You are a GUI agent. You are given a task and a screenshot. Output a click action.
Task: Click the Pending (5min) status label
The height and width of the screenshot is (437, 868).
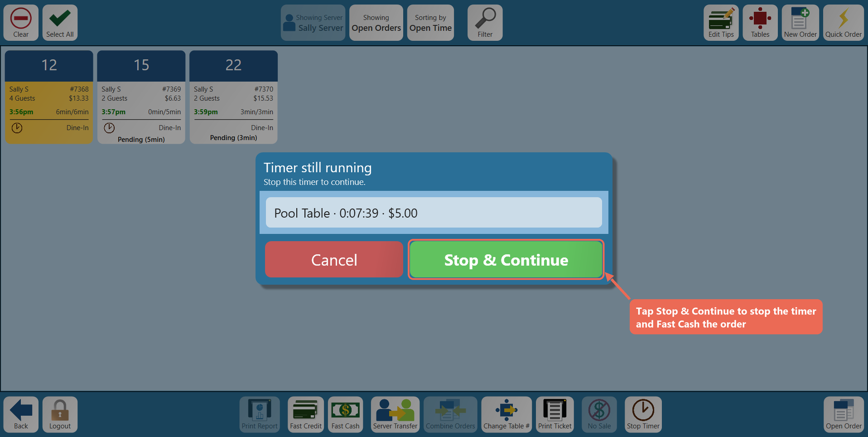pyautogui.click(x=141, y=140)
